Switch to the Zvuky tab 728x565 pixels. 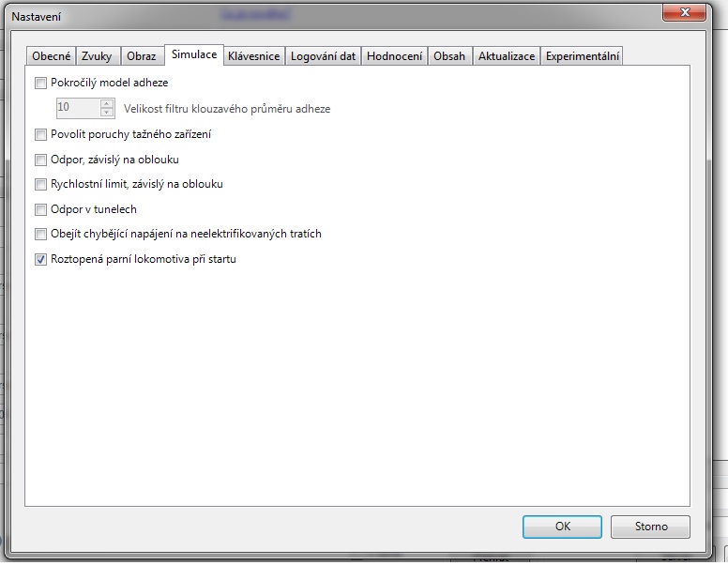[97, 56]
